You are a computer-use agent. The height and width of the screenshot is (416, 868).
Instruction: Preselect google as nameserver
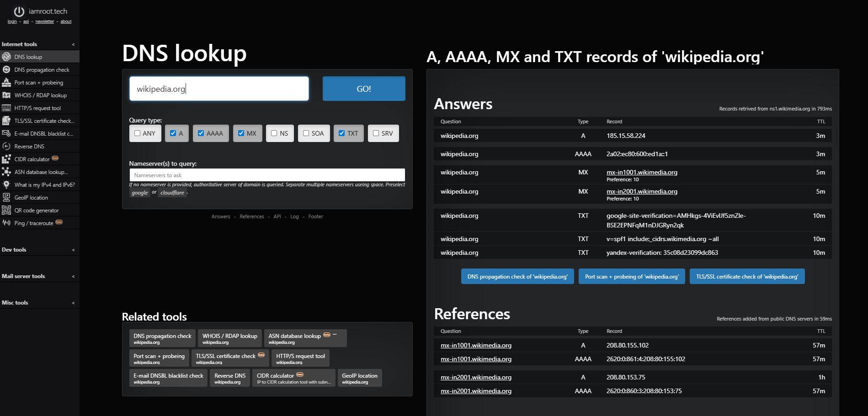[140, 192]
